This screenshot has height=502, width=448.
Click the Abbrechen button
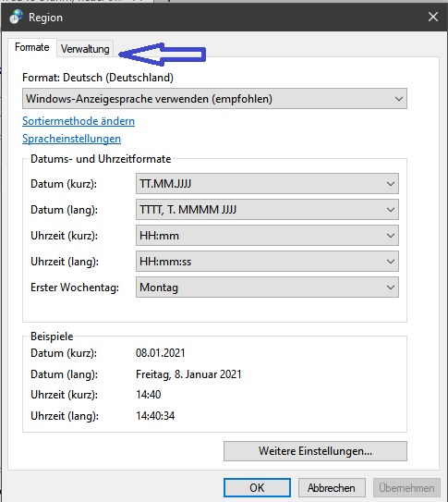[332, 488]
